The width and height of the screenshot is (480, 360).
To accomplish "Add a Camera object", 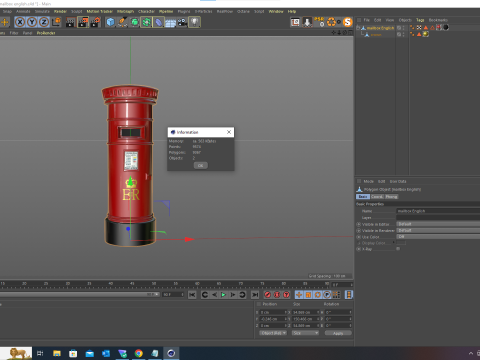I will [x=182, y=22].
